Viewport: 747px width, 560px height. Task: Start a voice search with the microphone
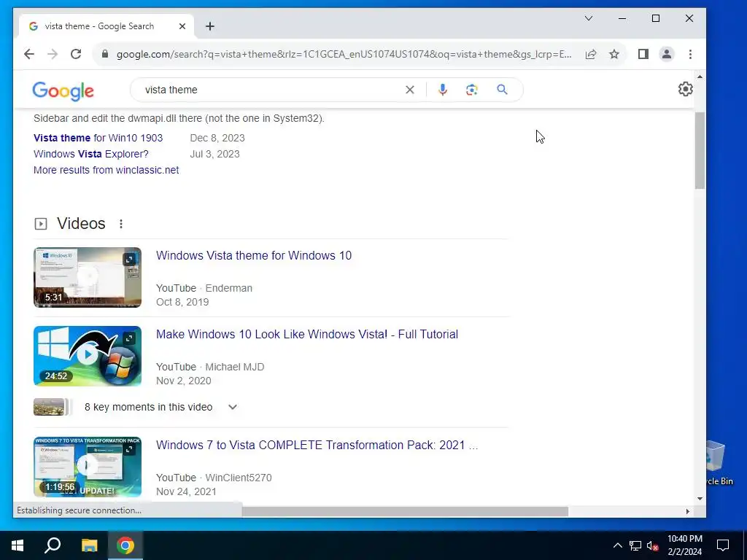pyautogui.click(x=443, y=90)
